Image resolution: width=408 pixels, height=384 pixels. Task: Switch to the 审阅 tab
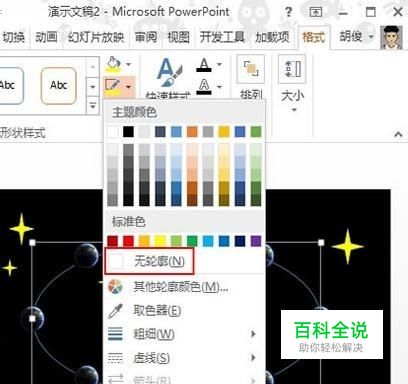(146, 37)
